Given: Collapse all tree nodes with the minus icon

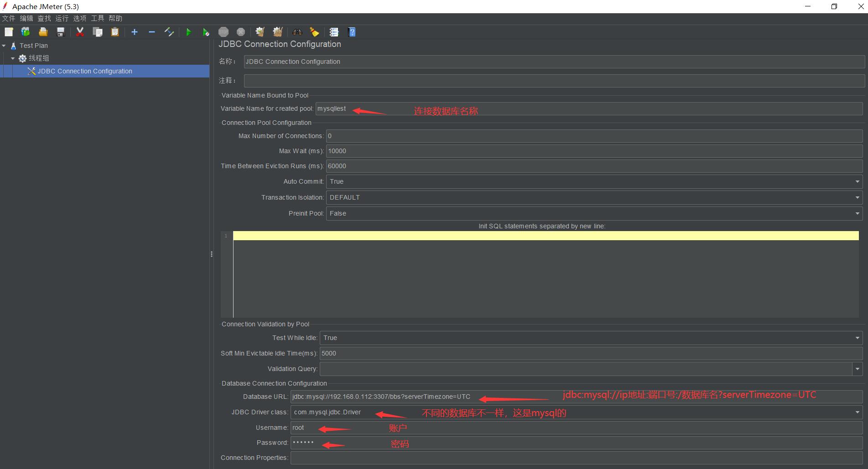Looking at the screenshot, I should (152, 32).
